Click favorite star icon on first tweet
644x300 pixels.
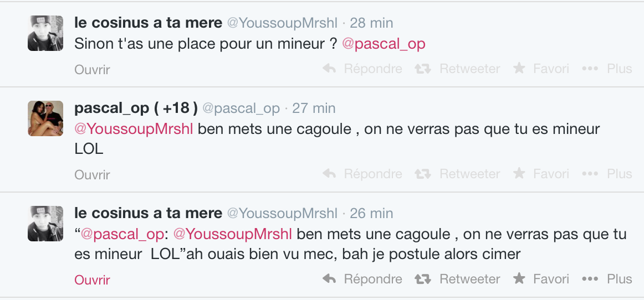[519, 69]
